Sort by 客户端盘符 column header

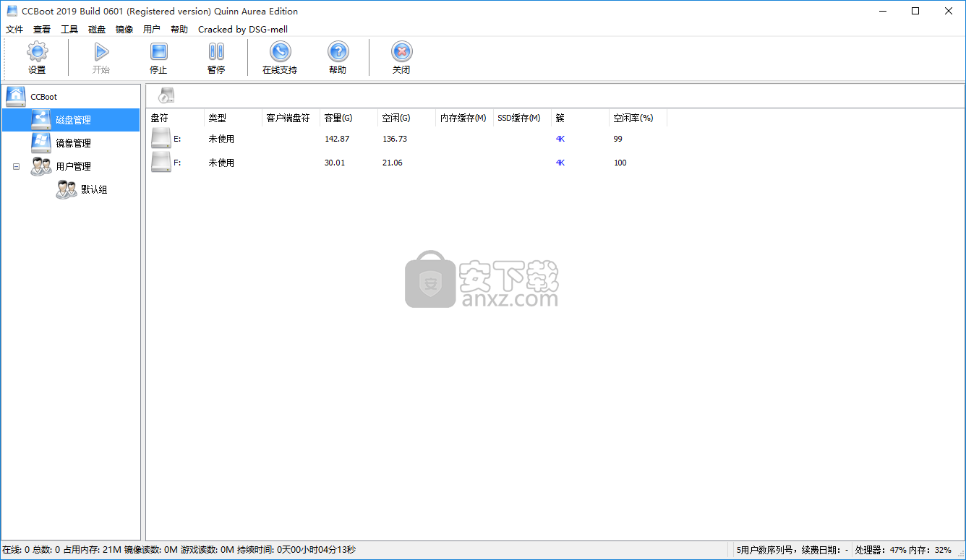pyautogui.click(x=291, y=118)
